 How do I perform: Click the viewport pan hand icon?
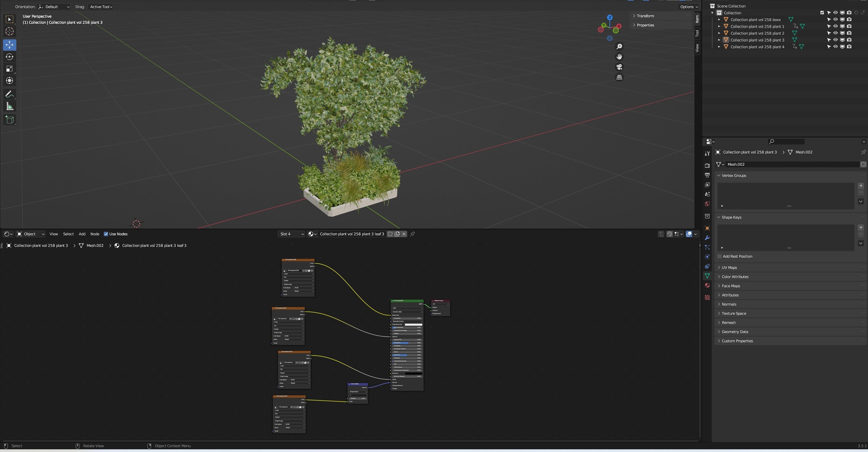point(619,56)
